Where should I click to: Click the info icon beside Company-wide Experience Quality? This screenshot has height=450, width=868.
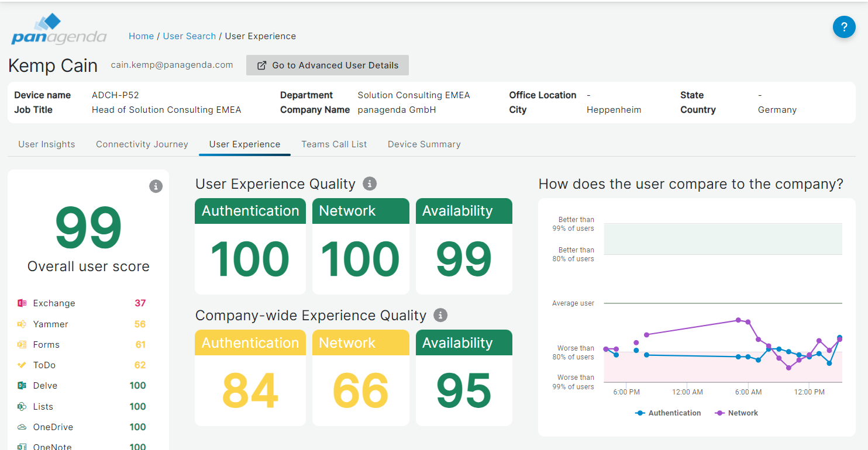(x=440, y=315)
